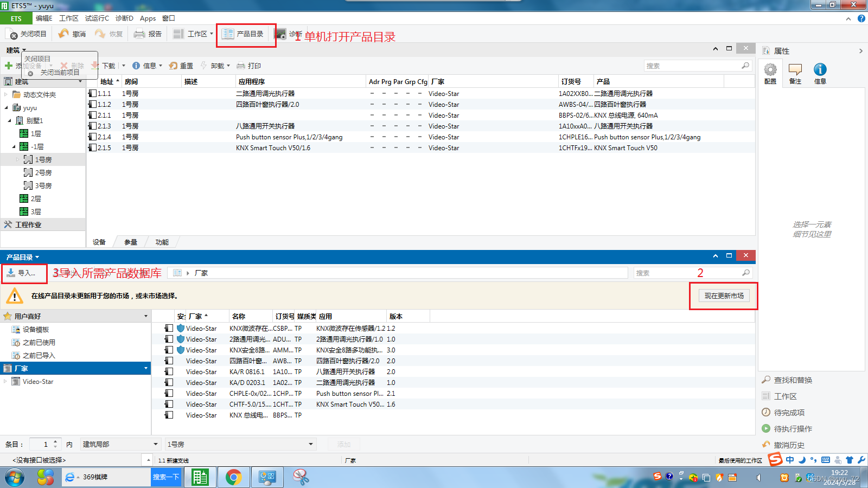Click the 现在更新市场 button
The height and width of the screenshot is (488, 868).
click(724, 296)
